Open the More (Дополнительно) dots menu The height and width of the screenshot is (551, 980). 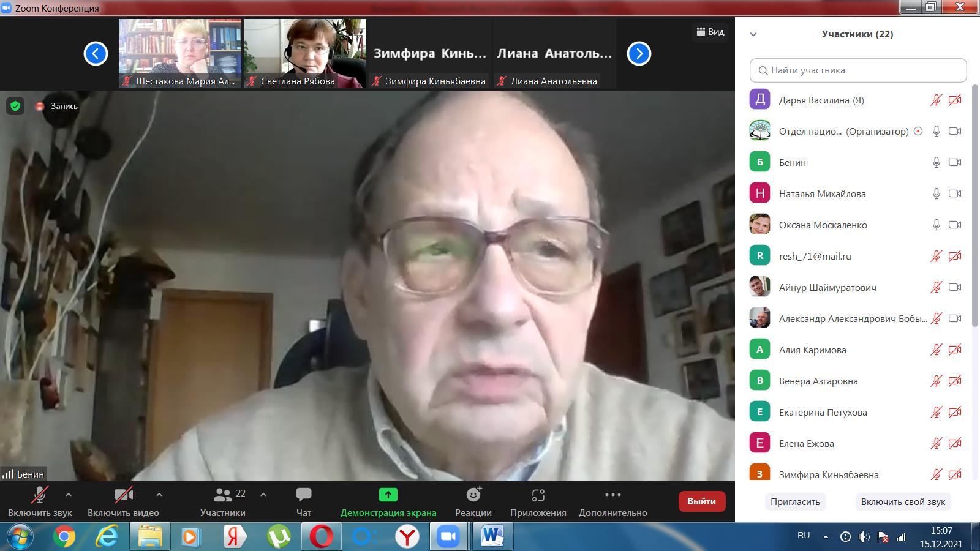pyautogui.click(x=612, y=495)
